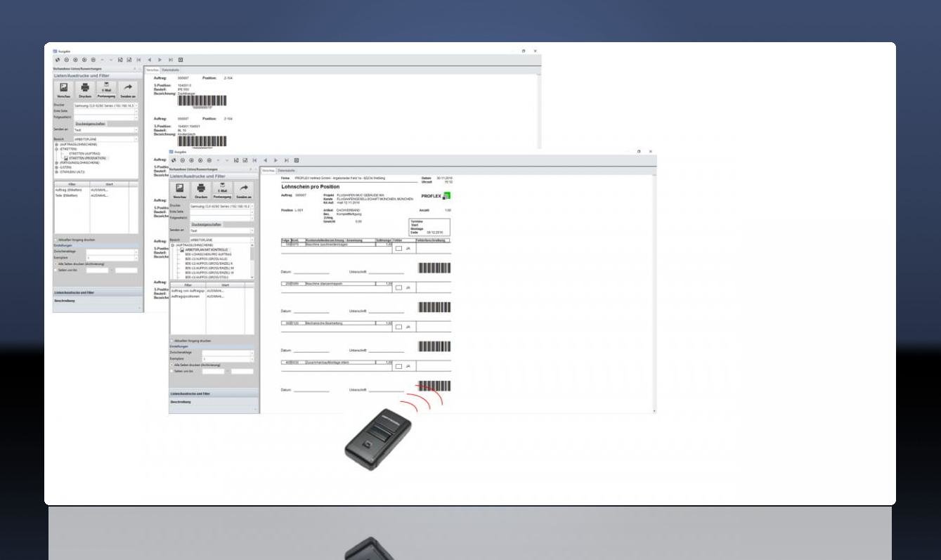Toggle Alle Seiten drucken (Archivierung) in front window
The width and height of the screenshot is (941, 560).
171,365
